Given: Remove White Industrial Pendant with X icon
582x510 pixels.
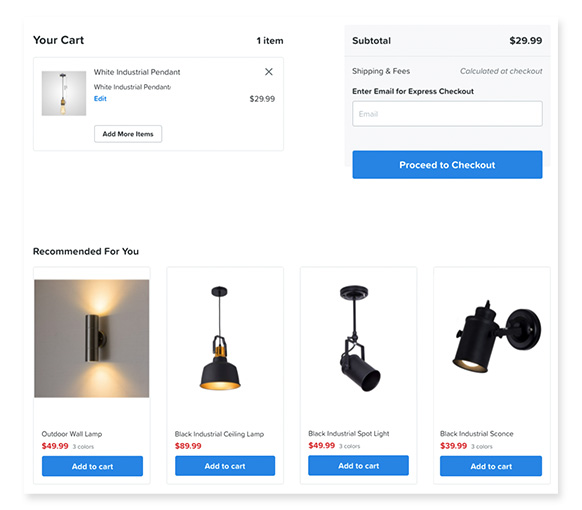Looking at the screenshot, I should 269,72.
